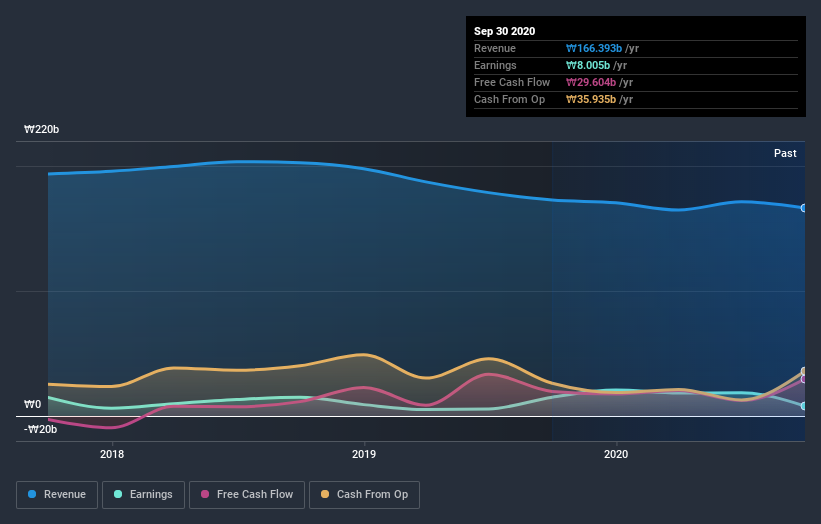This screenshot has height=524, width=821.
Task: Select the 2019 x-axis label
Action: coord(364,454)
